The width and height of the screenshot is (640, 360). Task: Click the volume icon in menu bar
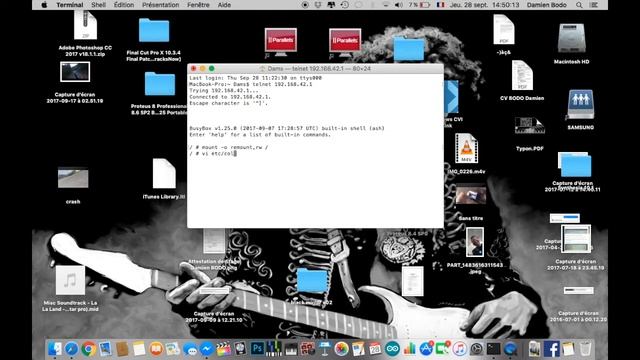coord(399,5)
